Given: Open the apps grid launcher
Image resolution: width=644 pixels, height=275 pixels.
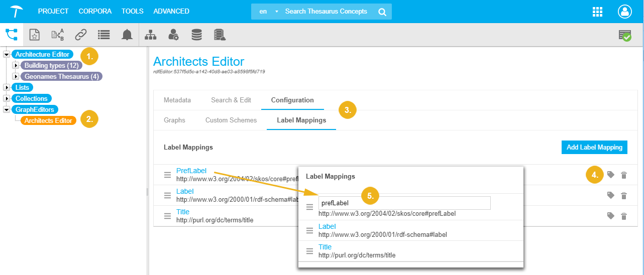Looking at the screenshot, I should pyautogui.click(x=597, y=12).
